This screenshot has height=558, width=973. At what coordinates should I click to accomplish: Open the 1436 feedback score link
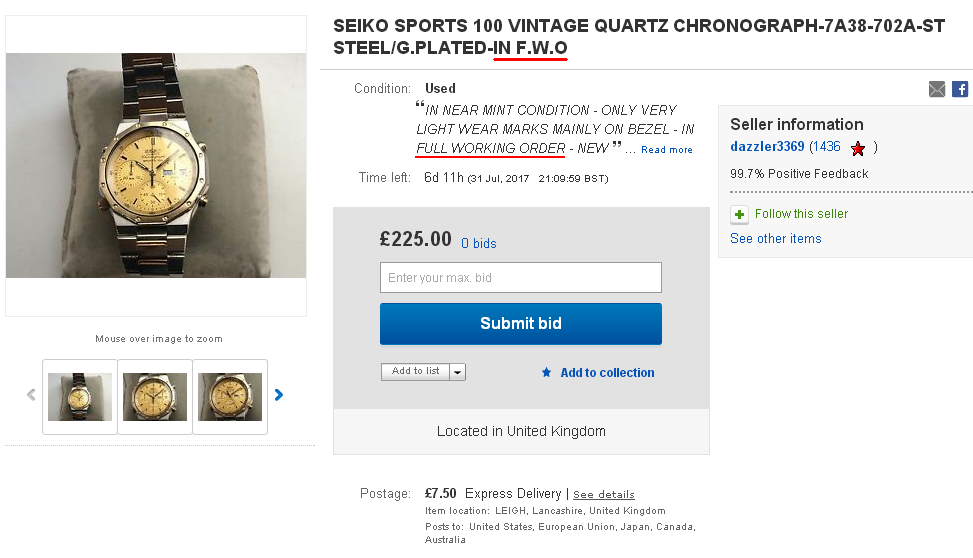tap(825, 147)
